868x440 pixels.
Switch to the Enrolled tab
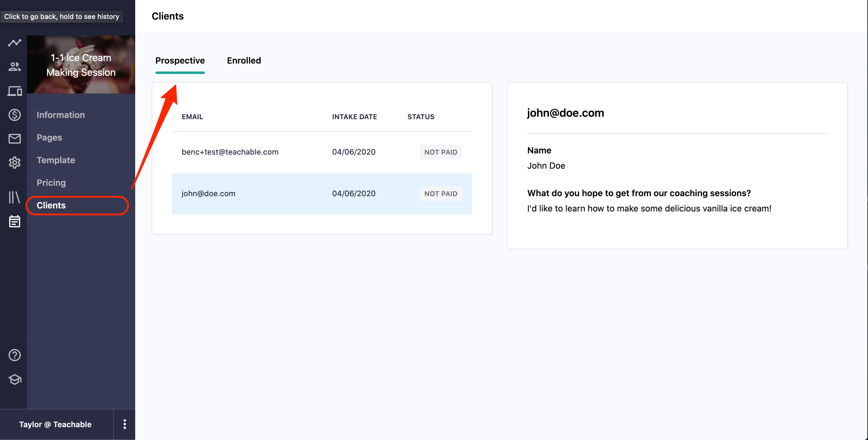[244, 61]
